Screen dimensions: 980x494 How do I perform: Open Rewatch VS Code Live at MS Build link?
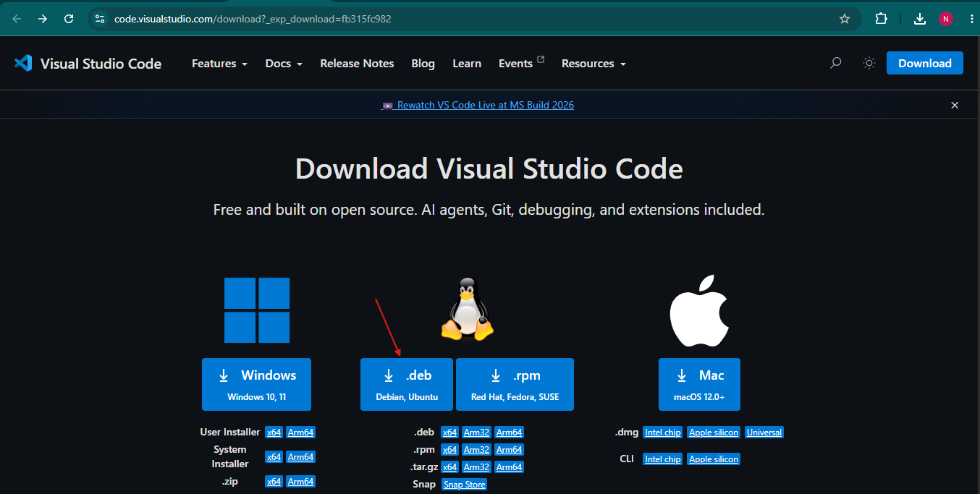coord(478,105)
